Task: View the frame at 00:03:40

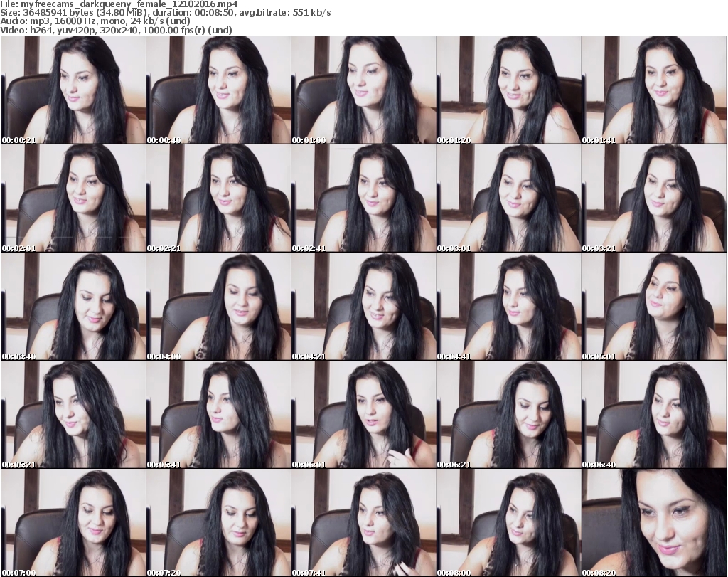Action: (x=73, y=307)
